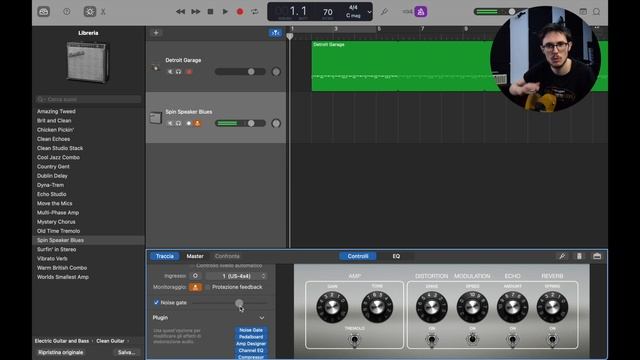Rewind the playhead

(180, 12)
